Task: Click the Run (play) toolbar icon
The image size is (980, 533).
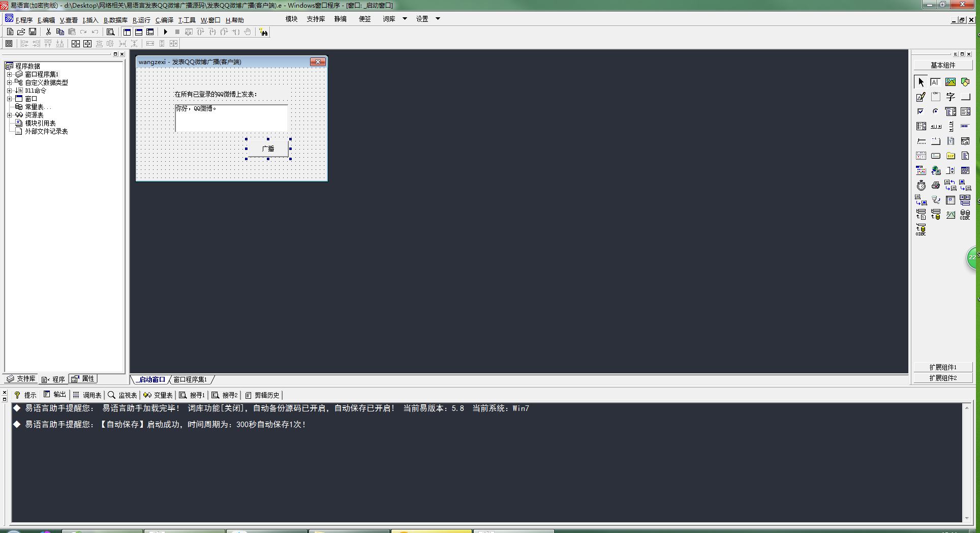Action: pyautogui.click(x=165, y=32)
